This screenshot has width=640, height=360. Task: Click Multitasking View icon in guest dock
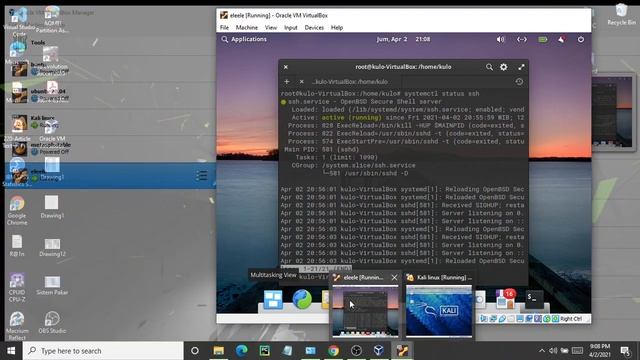pos(273,300)
